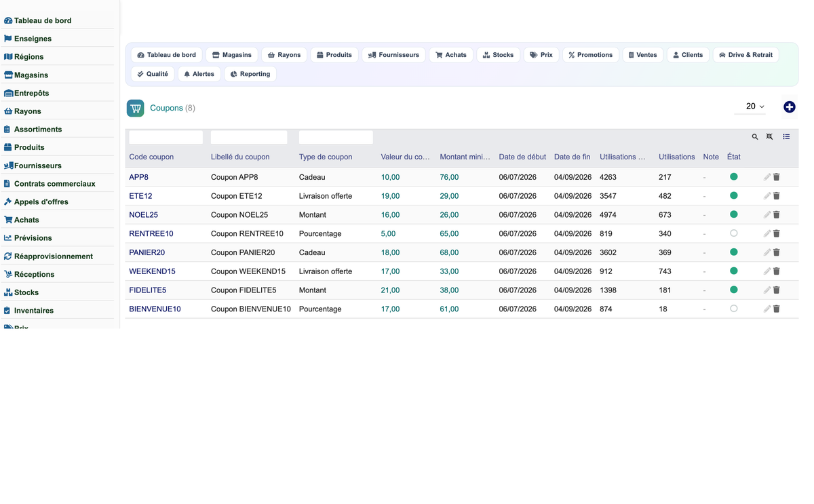Edit the NOEL25 coupon row
The image size is (814, 504).
pos(767,215)
